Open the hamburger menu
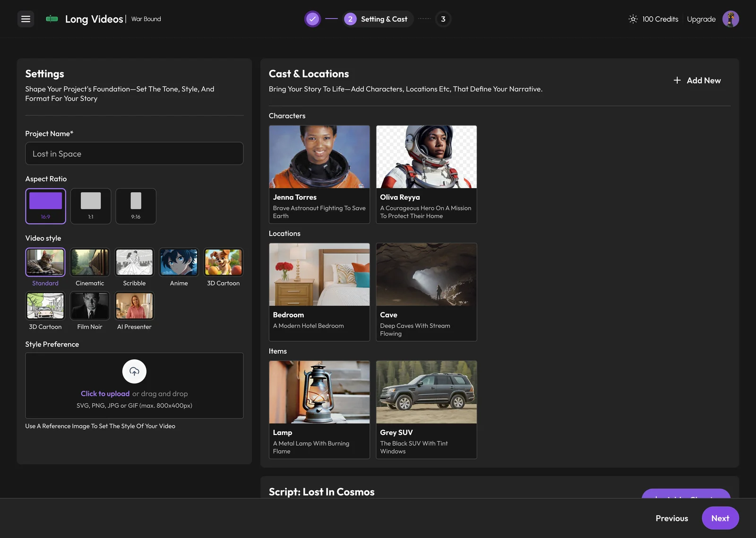Screen dimensions: 756x538 click(x=26, y=19)
